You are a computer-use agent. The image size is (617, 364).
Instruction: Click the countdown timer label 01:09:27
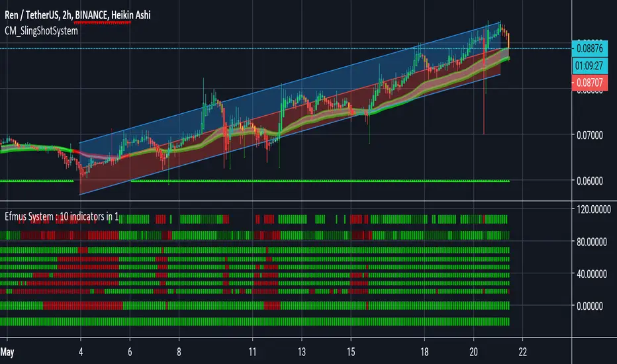[x=589, y=66]
